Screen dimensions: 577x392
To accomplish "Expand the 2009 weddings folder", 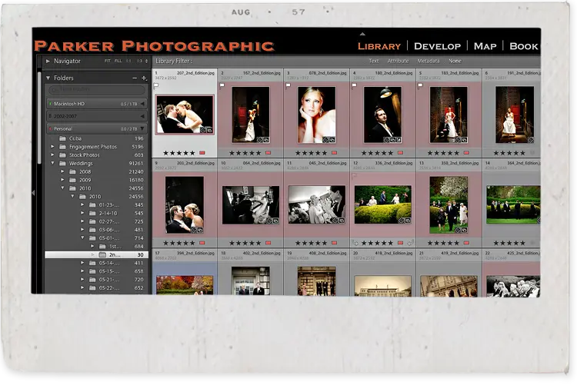I will (62, 180).
